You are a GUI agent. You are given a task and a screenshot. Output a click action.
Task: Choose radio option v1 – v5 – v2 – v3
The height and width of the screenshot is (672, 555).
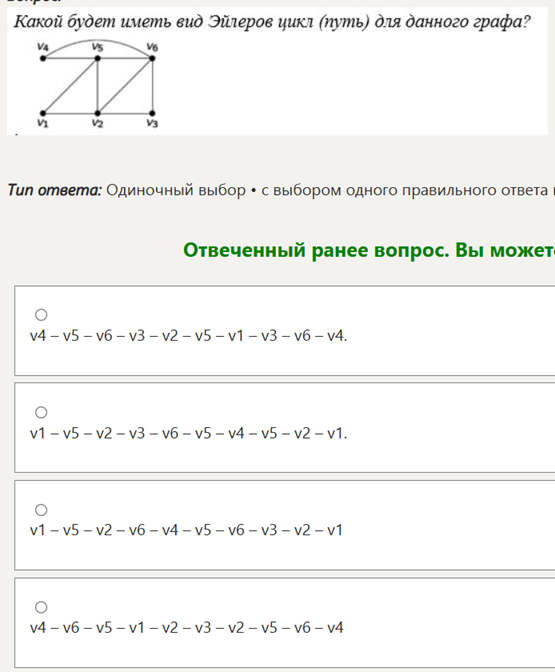click(41, 412)
